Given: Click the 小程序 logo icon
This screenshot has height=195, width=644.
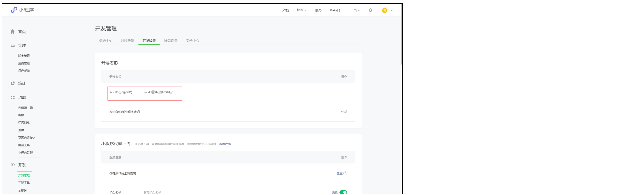Looking at the screenshot, I should pyautogui.click(x=14, y=10).
